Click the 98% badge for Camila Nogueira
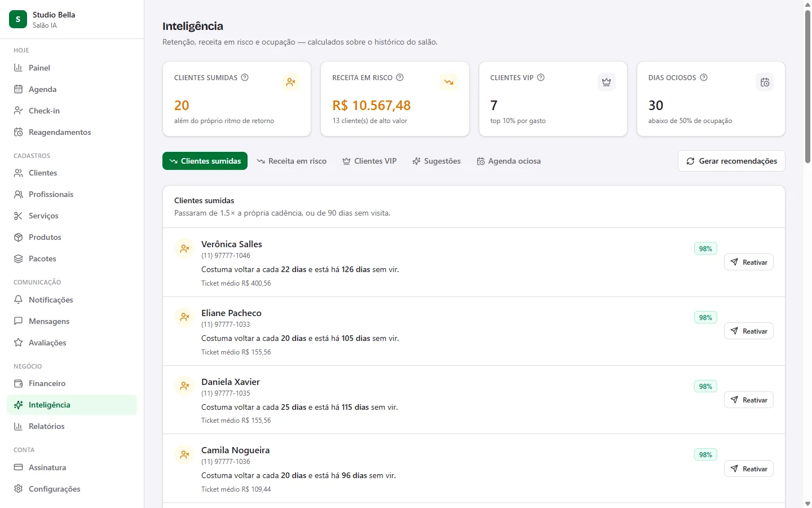 705,455
